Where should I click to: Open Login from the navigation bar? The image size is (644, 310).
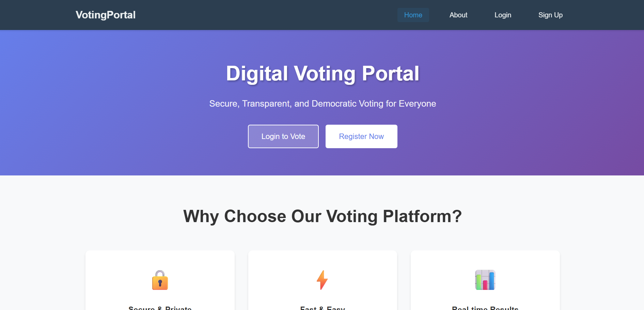503,15
